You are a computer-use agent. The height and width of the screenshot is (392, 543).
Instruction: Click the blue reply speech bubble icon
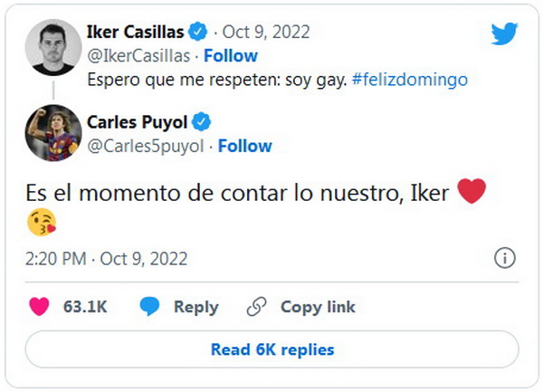(x=150, y=307)
